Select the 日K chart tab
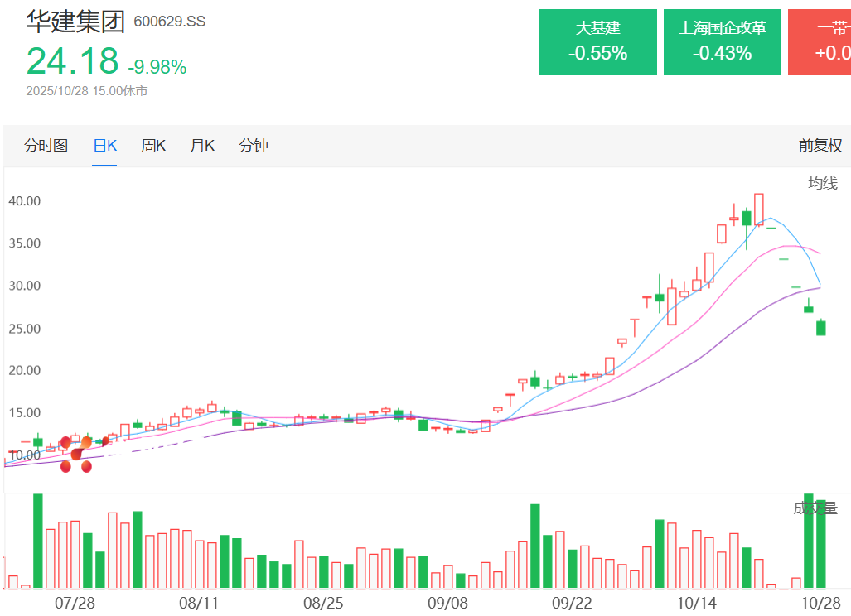 click(104, 146)
